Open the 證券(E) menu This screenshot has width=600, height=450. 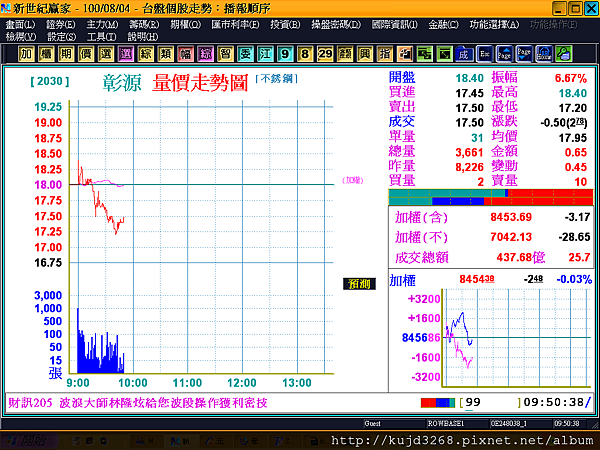tap(60, 25)
